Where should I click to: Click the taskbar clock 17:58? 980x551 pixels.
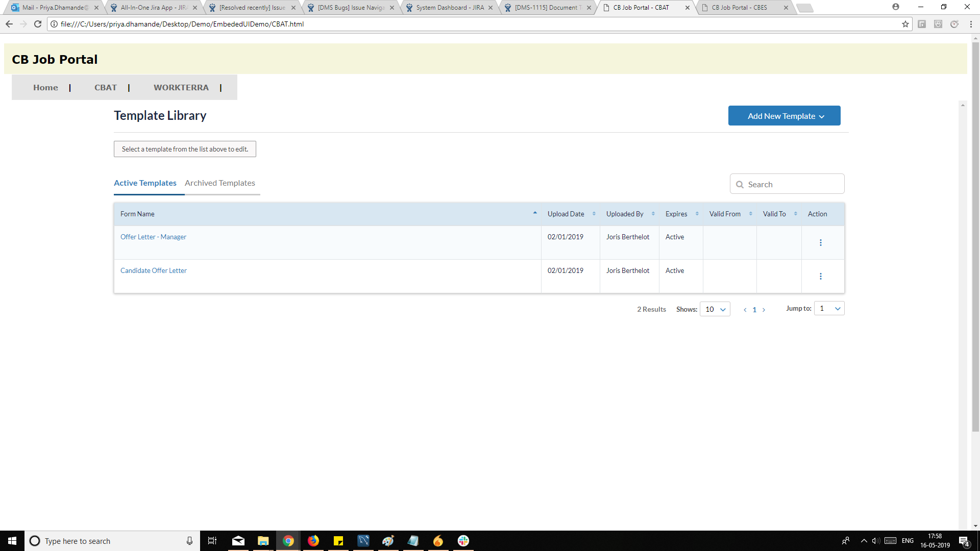pyautogui.click(x=935, y=541)
